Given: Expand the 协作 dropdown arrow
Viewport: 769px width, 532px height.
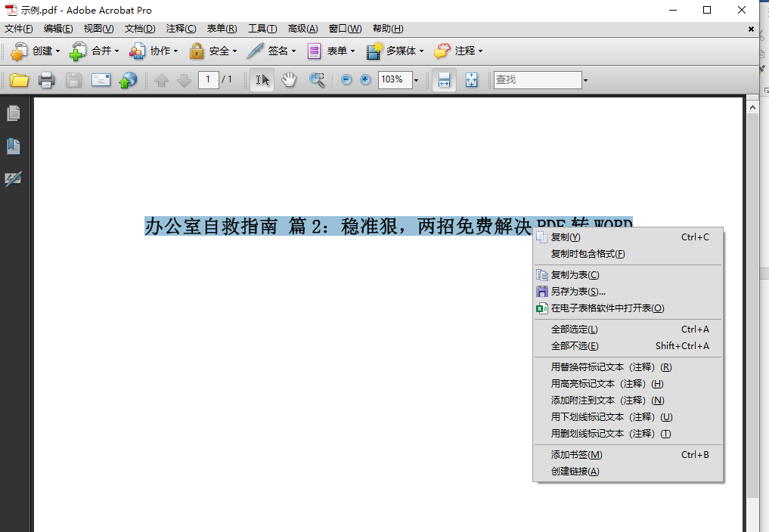Looking at the screenshot, I should point(175,51).
